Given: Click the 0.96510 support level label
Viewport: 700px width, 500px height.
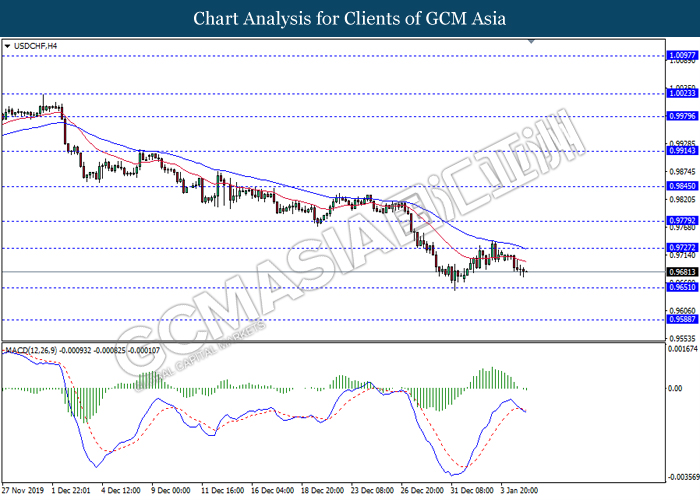Looking at the screenshot, I should pyautogui.click(x=681, y=288).
